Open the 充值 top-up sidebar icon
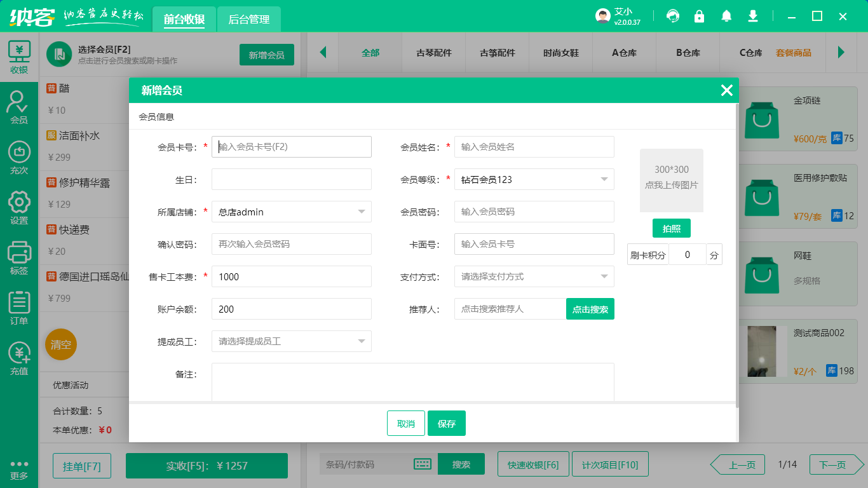The height and width of the screenshot is (488, 868). pyautogui.click(x=19, y=358)
